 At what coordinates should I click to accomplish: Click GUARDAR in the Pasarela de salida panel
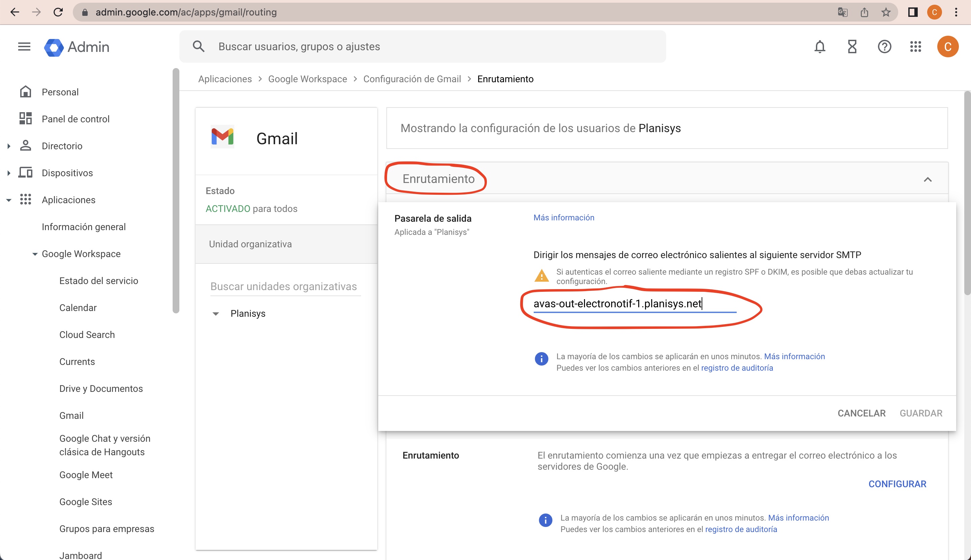pos(920,413)
